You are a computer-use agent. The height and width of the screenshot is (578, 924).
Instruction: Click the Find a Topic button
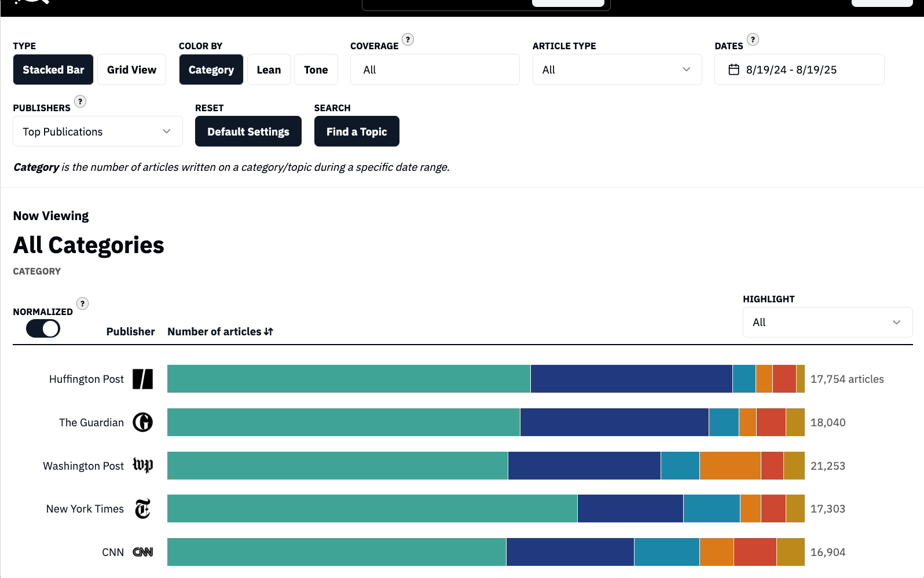point(357,132)
